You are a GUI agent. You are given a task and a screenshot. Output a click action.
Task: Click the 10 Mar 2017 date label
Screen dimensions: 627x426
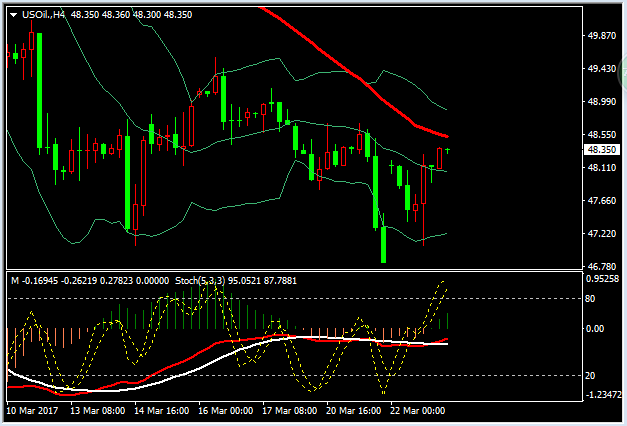click(32, 411)
